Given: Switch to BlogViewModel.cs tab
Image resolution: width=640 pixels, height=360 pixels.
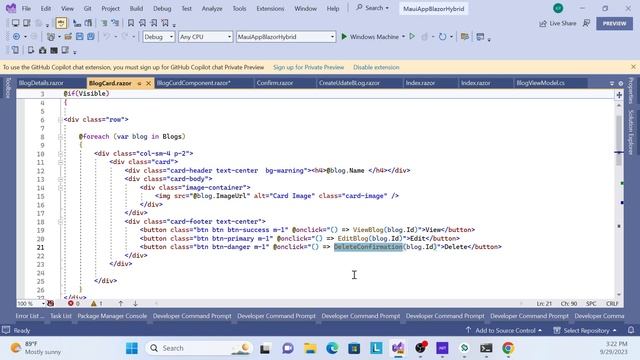Looking at the screenshot, I should [x=540, y=83].
